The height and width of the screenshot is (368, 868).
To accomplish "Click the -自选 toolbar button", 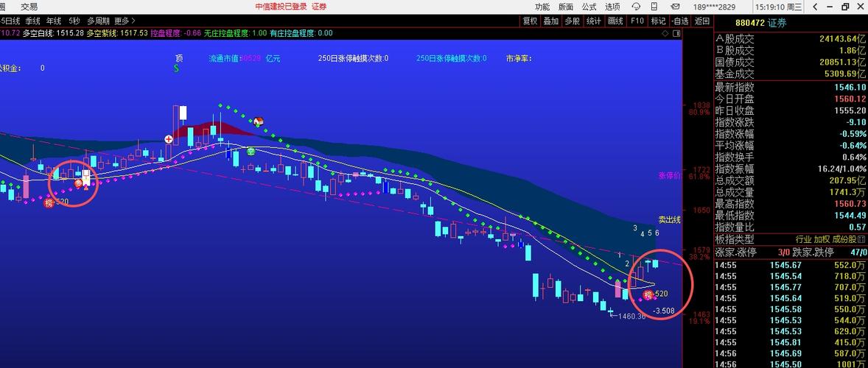I will (680, 21).
